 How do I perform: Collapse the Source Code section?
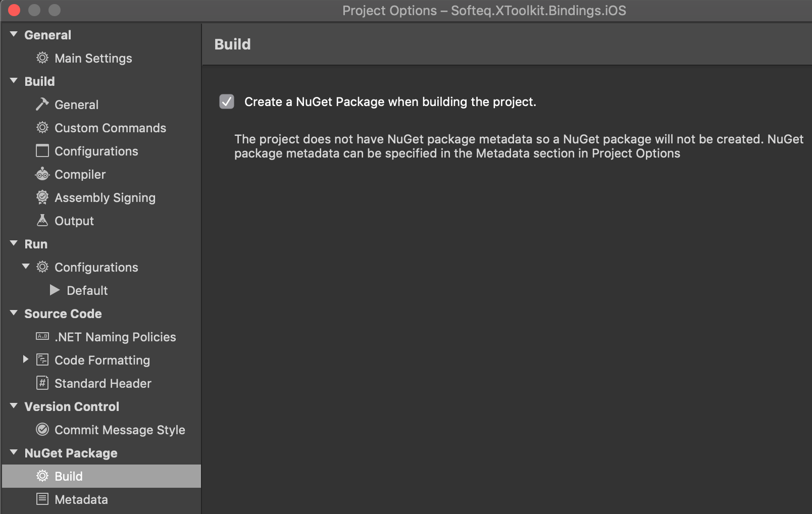coord(14,313)
